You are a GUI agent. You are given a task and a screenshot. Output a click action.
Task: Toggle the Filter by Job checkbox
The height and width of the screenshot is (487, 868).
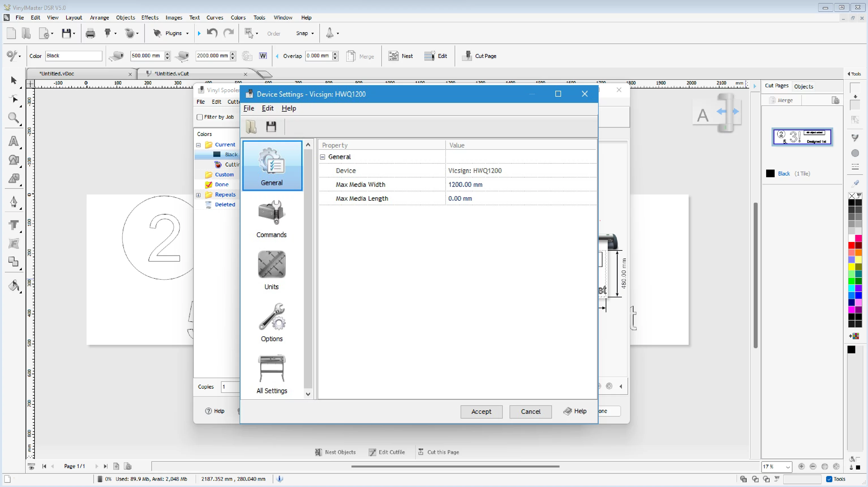pyautogui.click(x=200, y=117)
